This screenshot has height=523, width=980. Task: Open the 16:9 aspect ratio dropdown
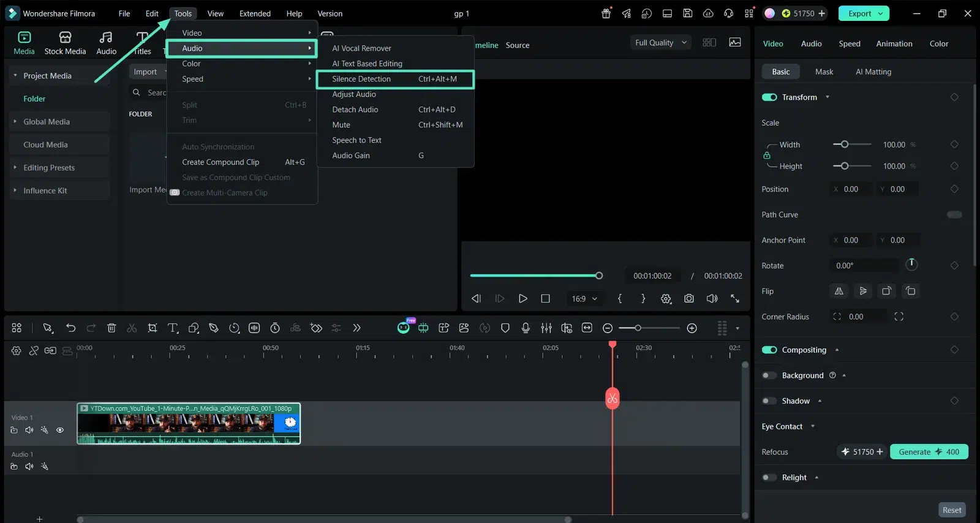point(584,299)
